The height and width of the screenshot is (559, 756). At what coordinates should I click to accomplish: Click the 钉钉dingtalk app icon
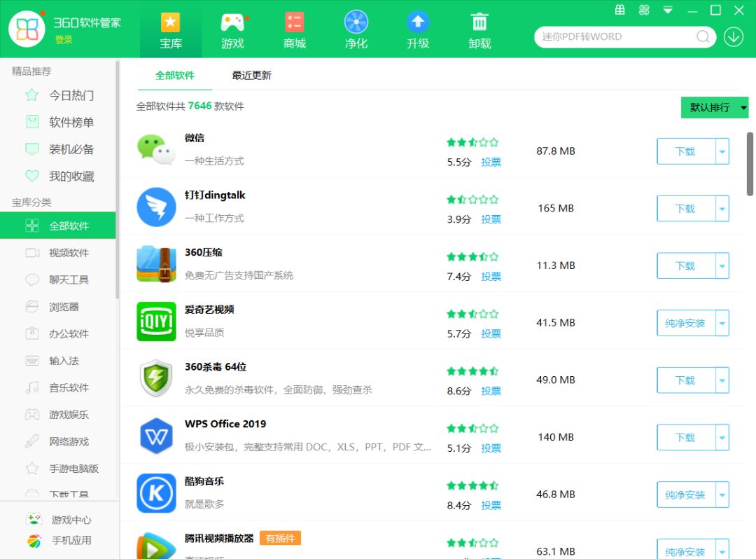[156, 207]
